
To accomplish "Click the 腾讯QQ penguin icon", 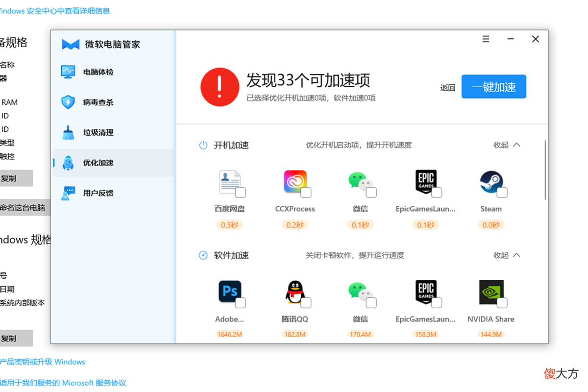I will point(295,292).
